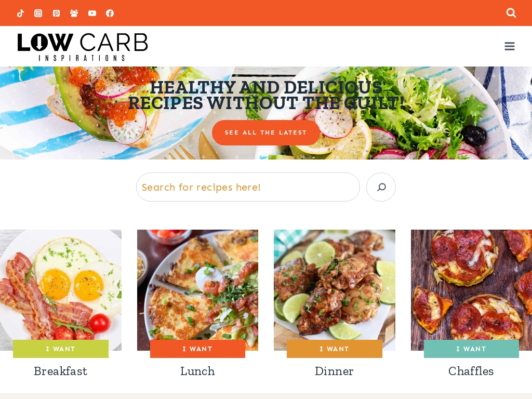The image size is (532, 399).
Task: Click the orange I Want Dinner button
Action: point(334,349)
